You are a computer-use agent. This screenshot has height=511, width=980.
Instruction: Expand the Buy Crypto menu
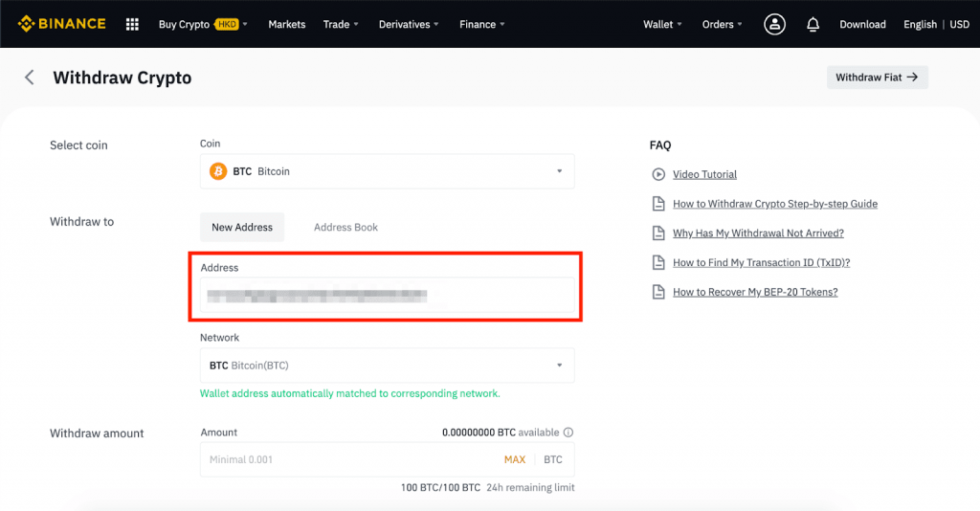point(203,24)
